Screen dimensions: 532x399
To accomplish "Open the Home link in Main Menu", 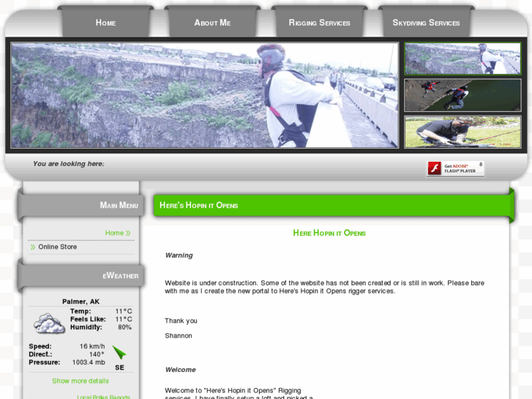I will click(117, 233).
